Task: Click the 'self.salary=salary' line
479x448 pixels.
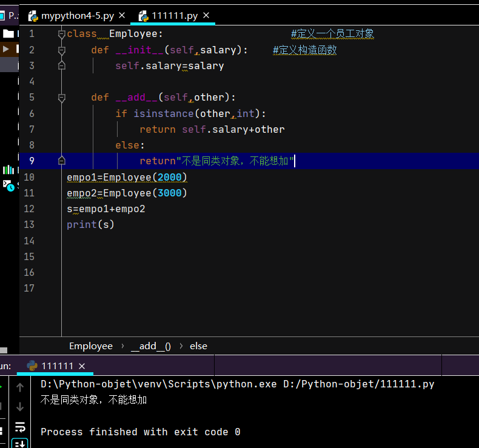Action: pyautogui.click(x=170, y=66)
